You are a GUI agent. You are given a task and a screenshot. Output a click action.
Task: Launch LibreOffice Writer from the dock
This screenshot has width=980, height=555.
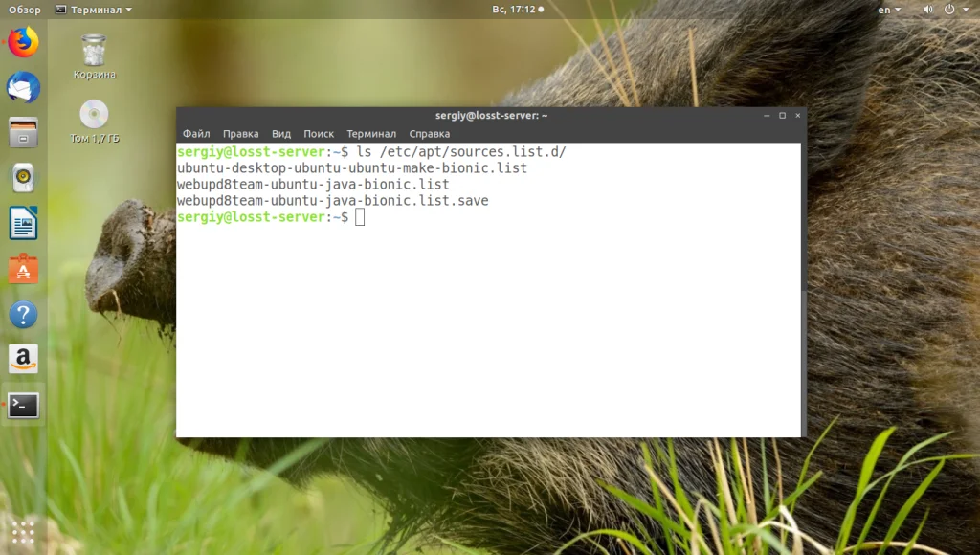pos(23,223)
